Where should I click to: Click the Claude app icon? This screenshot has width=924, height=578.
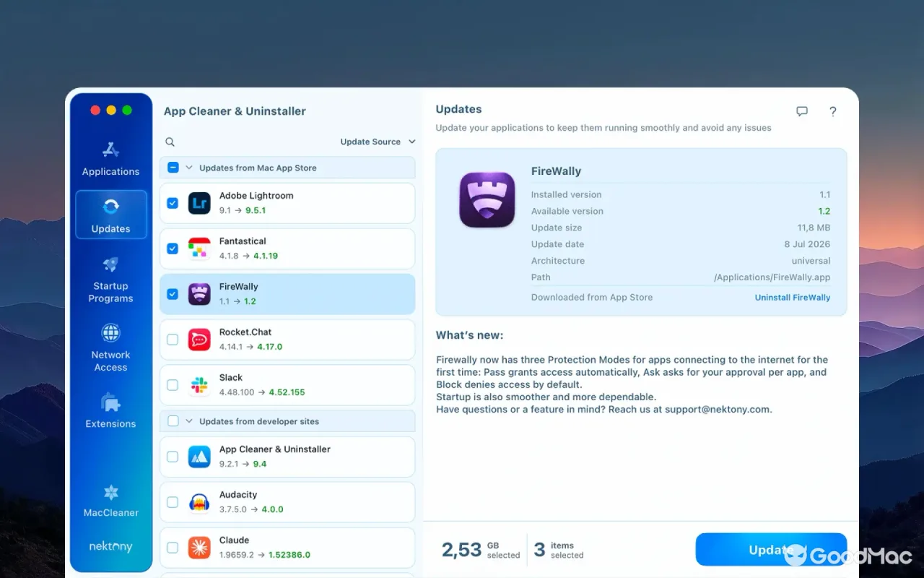pyautogui.click(x=199, y=548)
